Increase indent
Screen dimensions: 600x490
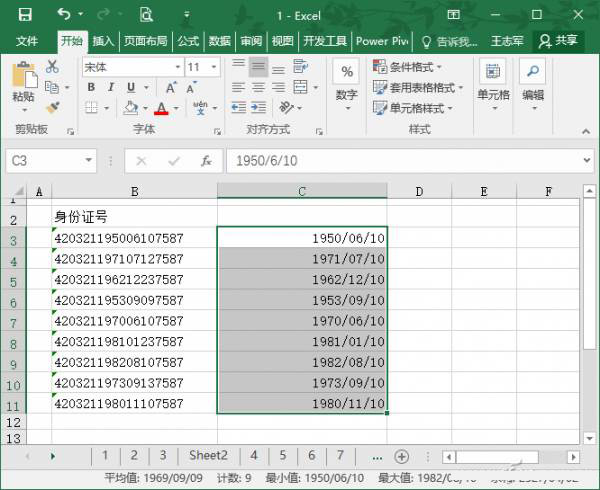pyautogui.click(x=259, y=108)
